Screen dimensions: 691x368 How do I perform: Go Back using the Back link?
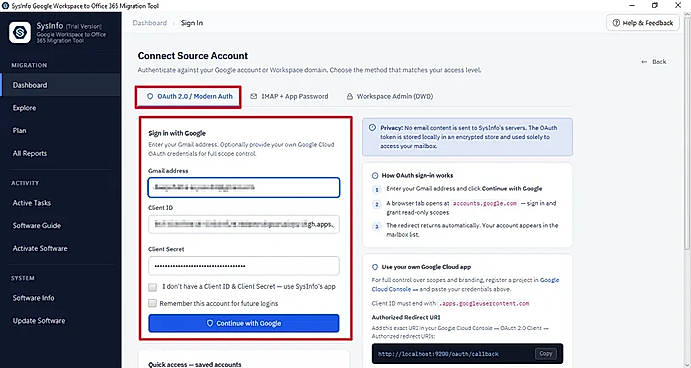(654, 62)
